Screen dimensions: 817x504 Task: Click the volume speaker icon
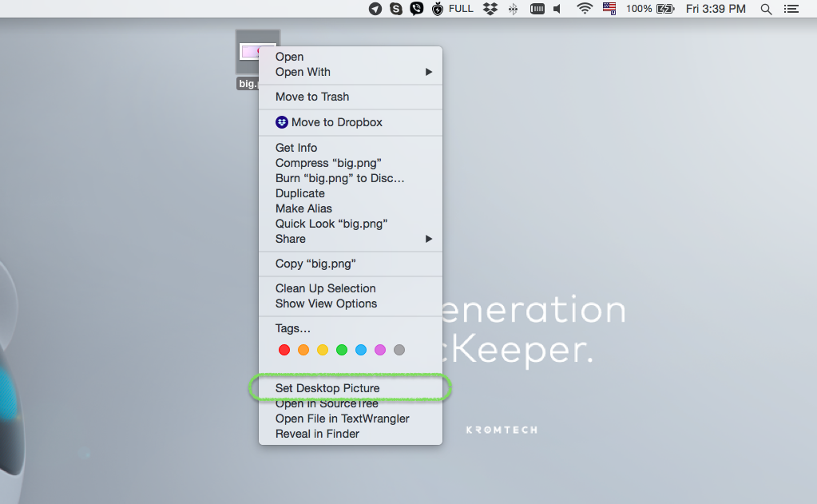coord(557,9)
